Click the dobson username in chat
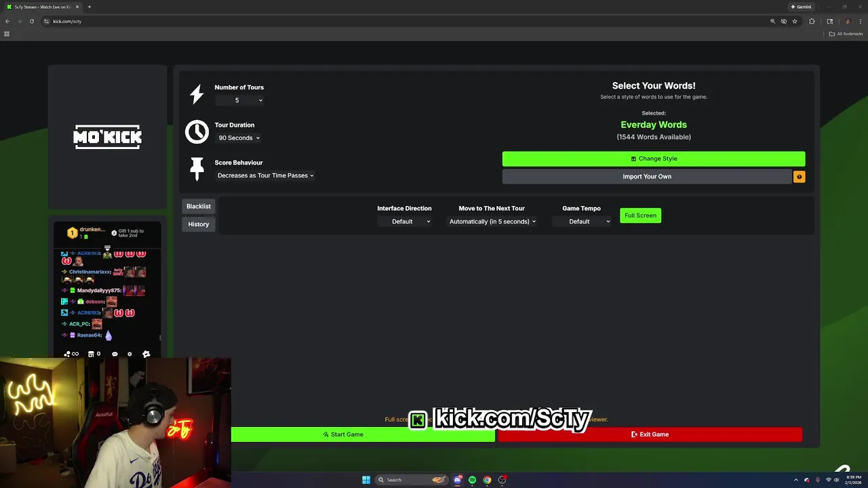The image size is (868, 488). (95, 302)
